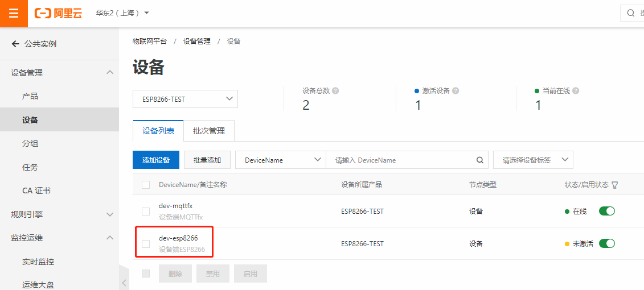Screen dimensions: 644x290
Task: Go back via the 公共实例 arrow
Action: click(15, 44)
